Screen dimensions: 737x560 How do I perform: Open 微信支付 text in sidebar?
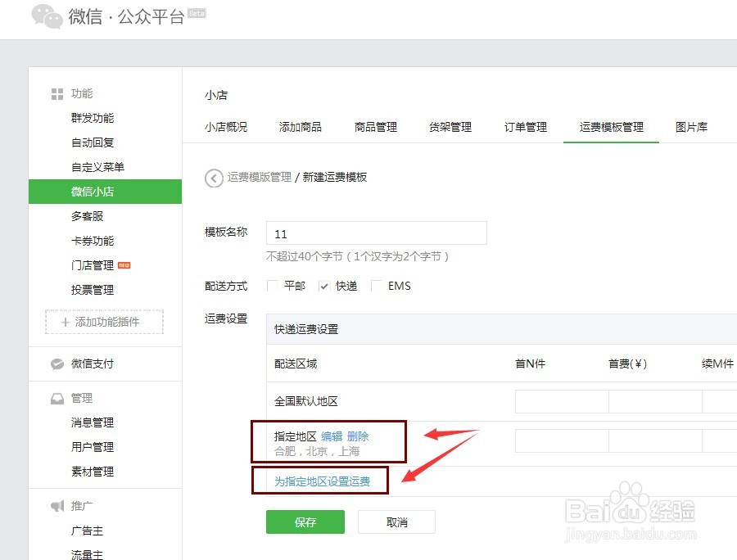(93, 364)
